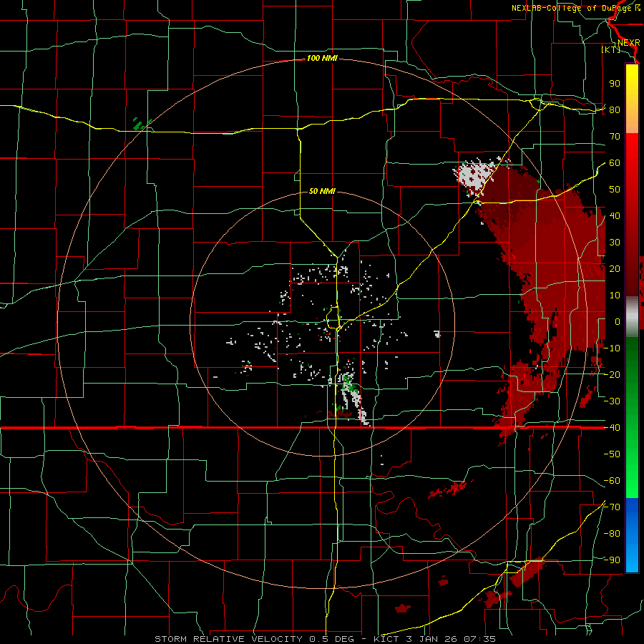Click the 30 value on velocity scale
This screenshot has width=644, height=644.
(x=615, y=243)
